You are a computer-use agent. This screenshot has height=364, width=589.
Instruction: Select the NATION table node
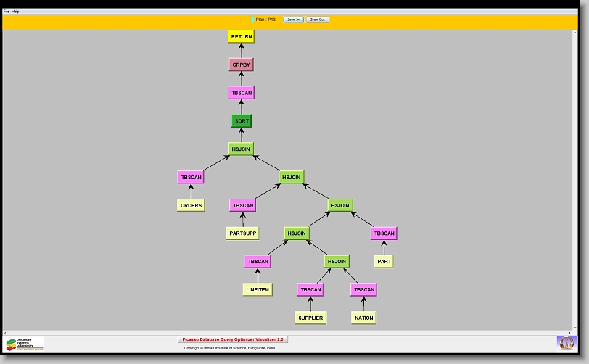pos(363,318)
